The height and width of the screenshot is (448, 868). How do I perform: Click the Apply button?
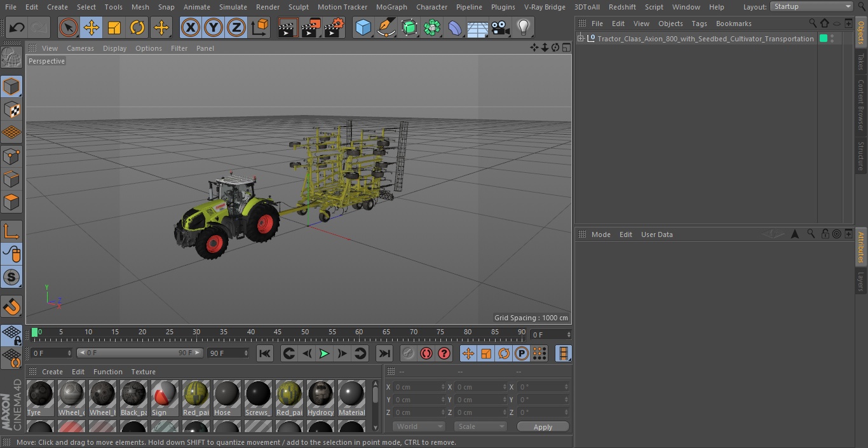[543, 427]
